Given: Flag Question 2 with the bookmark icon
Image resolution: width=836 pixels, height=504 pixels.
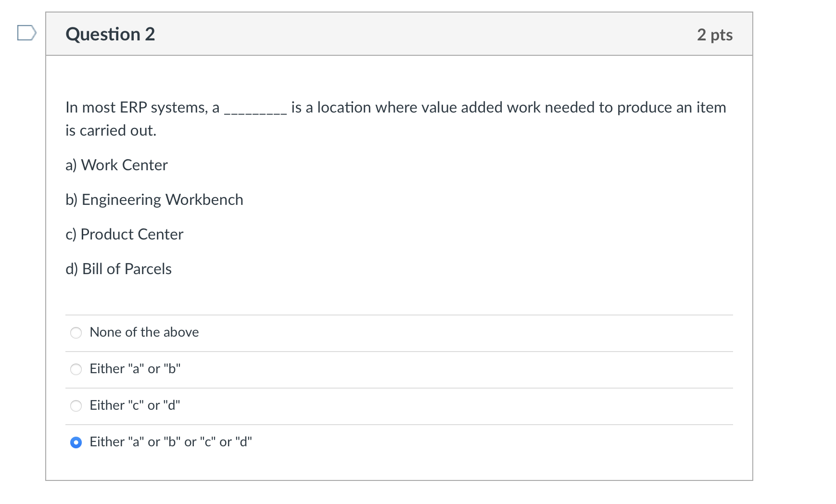Looking at the screenshot, I should coord(26,33).
